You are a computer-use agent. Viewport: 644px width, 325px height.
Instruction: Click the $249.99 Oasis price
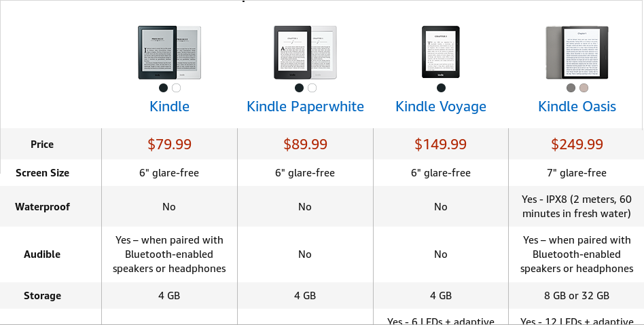[x=577, y=144]
